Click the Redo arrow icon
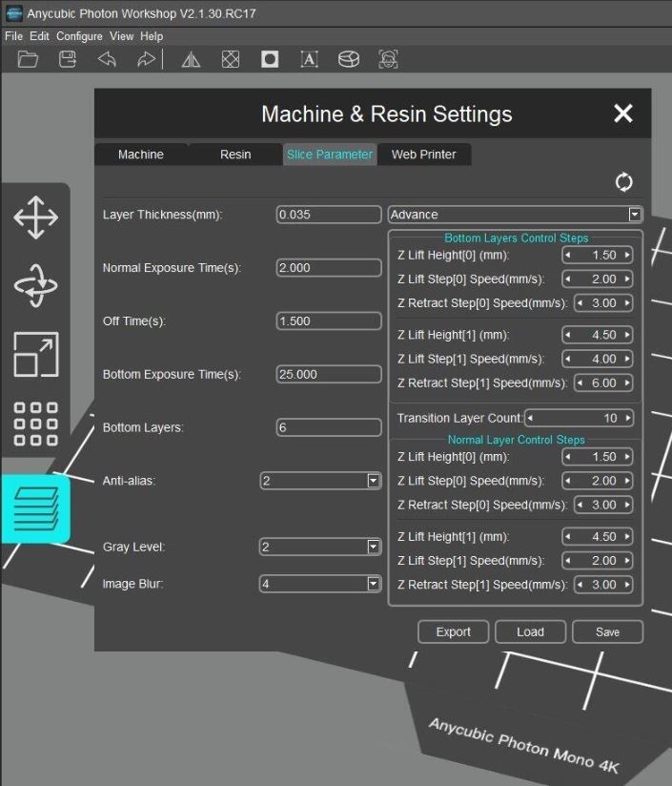This screenshot has width=672, height=786. tap(145, 59)
